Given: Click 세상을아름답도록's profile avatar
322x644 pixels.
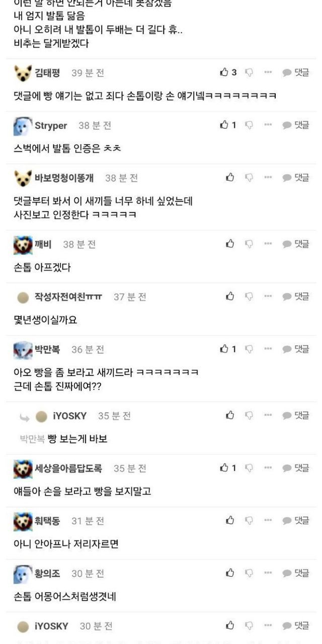Looking at the screenshot, I should (x=22, y=468).
